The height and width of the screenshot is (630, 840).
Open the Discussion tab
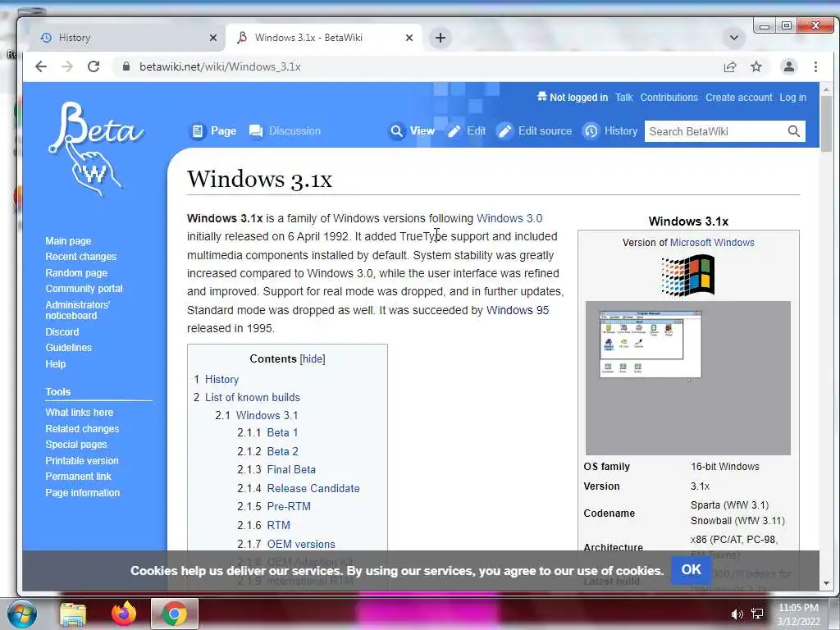click(285, 130)
